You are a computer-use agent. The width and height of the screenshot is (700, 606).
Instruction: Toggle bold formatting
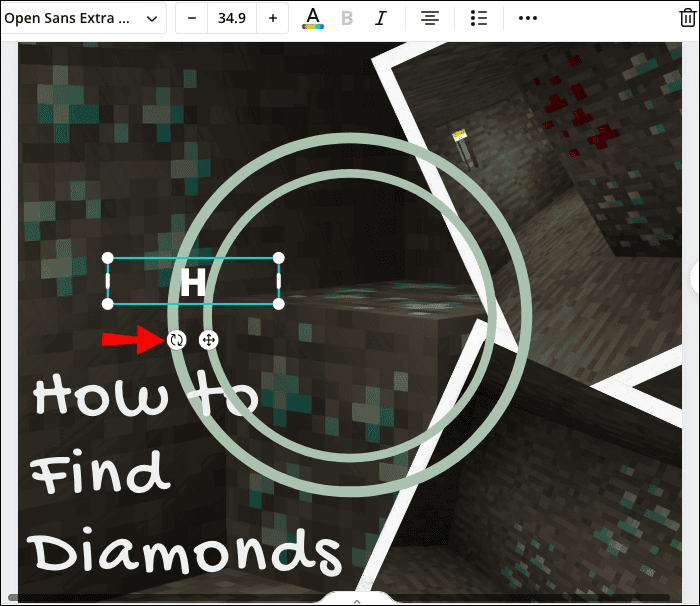coord(347,19)
